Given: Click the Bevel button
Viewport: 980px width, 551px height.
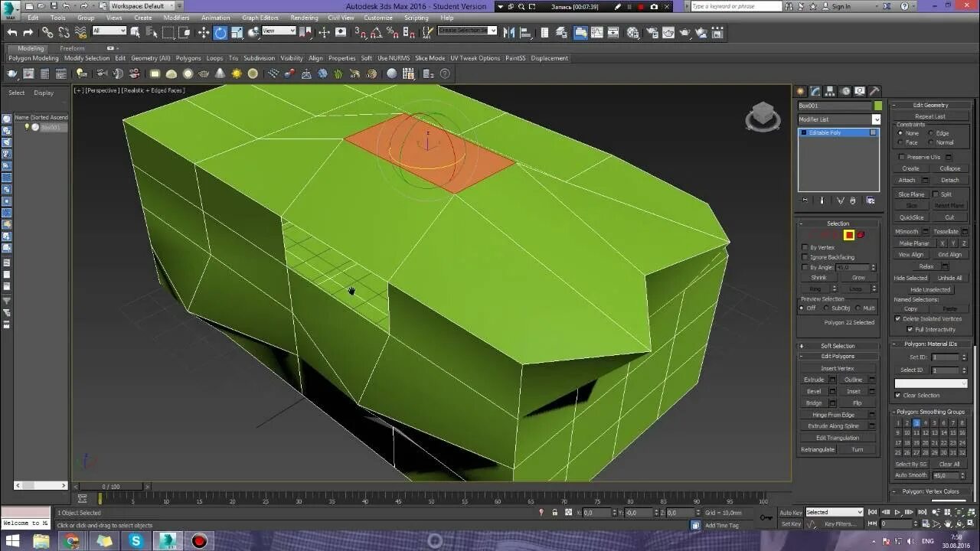Looking at the screenshot, I should (814, 391).
